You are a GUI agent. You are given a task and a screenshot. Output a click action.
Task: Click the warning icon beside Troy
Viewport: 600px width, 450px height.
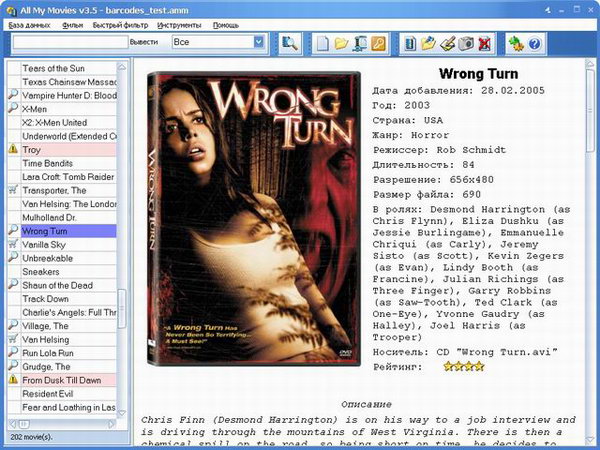(x=13, y=148)
